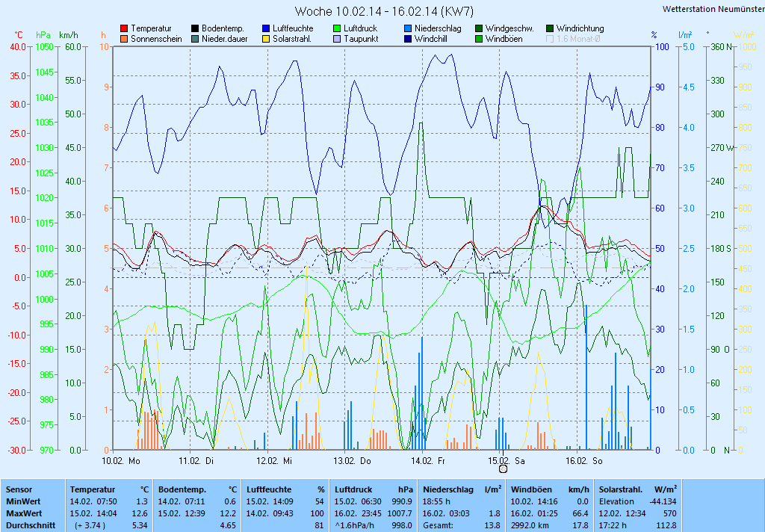Viewport: 765px width, 532px height.
Task: Click the chart title Woche 10.02.14 - 16.02.14
Action: [x=384, y=11]
